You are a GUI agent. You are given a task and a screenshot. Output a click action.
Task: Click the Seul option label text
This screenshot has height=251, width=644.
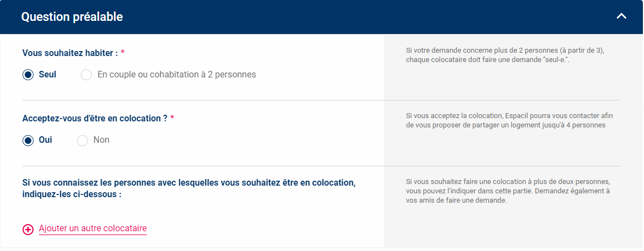(48, 75)
